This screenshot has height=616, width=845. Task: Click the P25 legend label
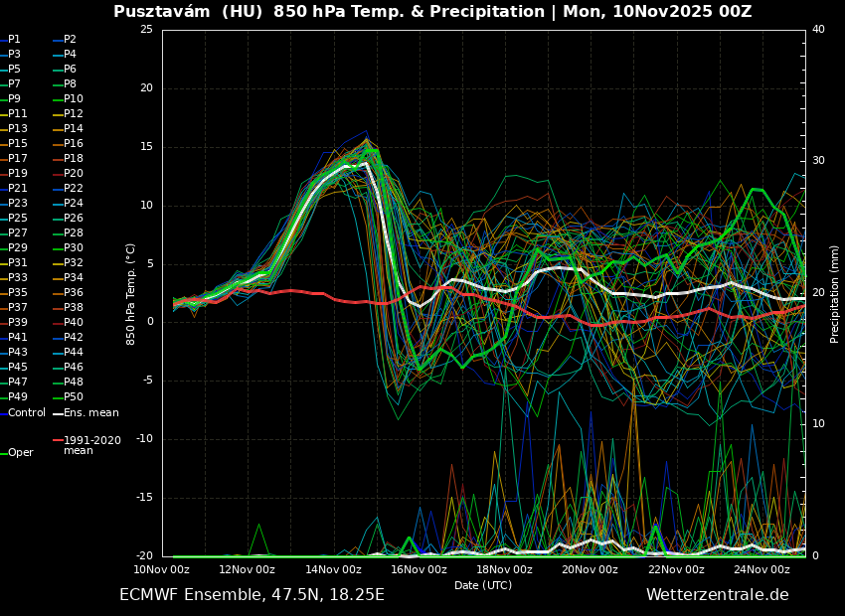point(18,219)
